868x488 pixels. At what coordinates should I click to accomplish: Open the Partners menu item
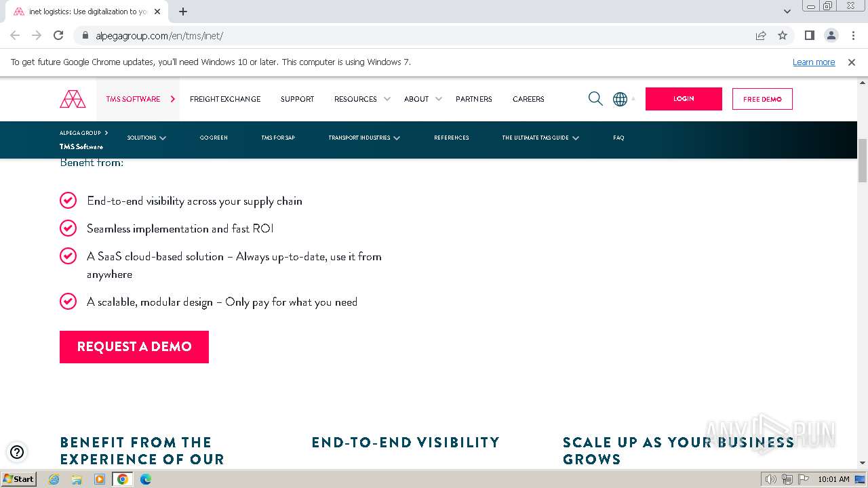(x=474, y=99)
